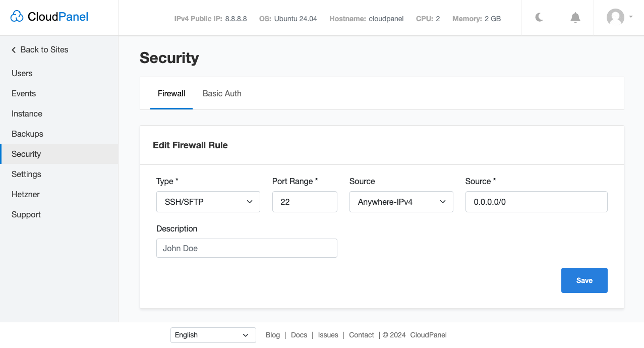Screen dimensions: 644x348
Task: Open the user avatar menu
Action: [619, 17]
